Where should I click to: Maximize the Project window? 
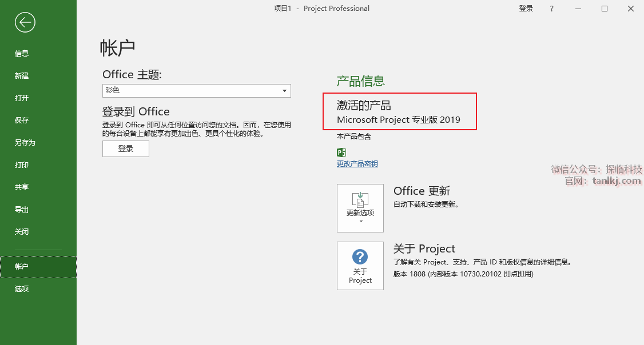point(605,9)
